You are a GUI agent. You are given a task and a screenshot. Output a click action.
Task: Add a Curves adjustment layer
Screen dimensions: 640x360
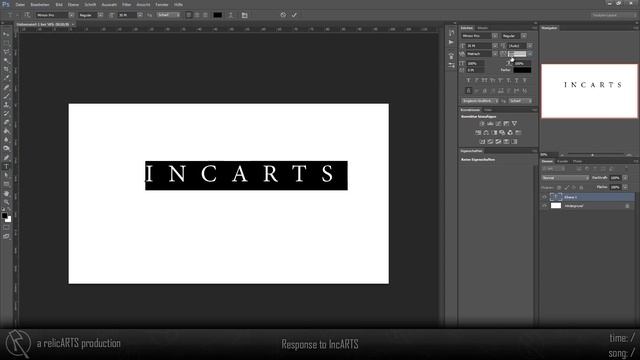(498, 124)
